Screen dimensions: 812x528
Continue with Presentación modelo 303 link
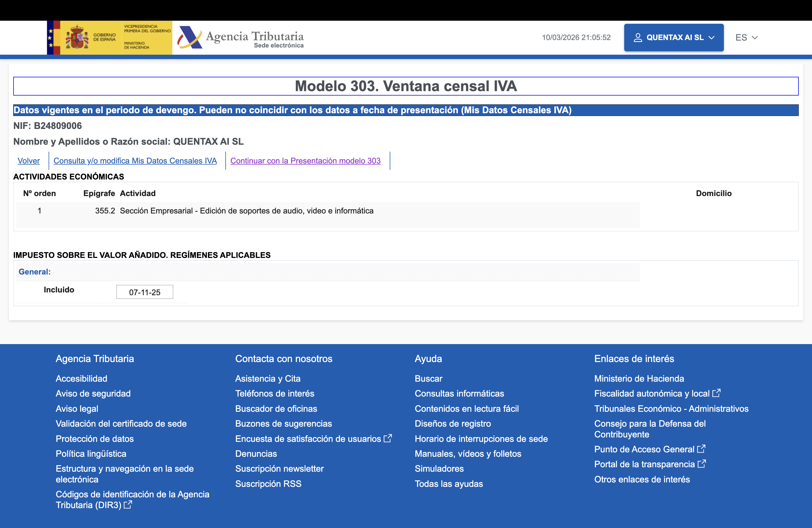point(305,161)
